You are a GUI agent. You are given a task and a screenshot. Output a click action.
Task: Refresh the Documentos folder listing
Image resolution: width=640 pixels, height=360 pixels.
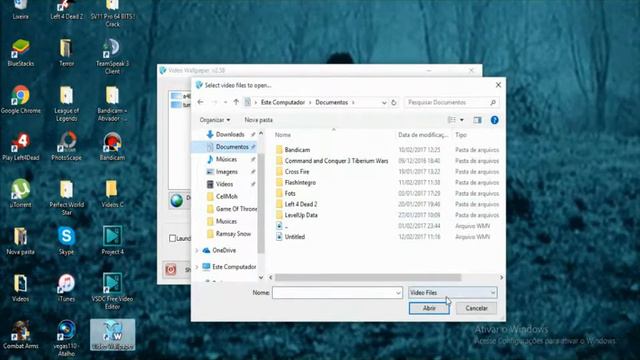point(393,102)
